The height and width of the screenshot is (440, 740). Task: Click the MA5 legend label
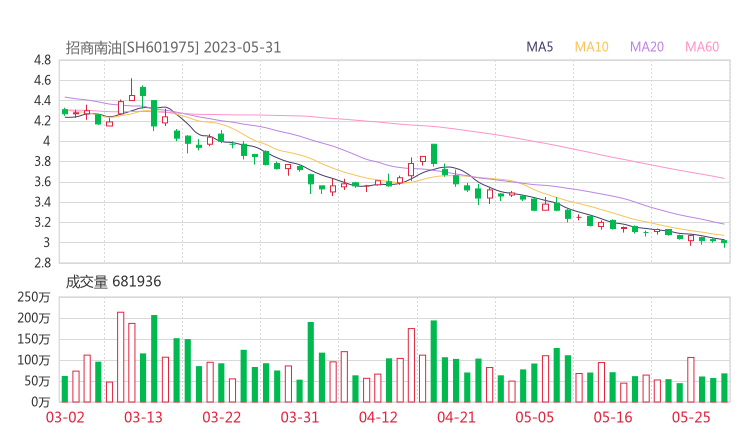click(539, 47)
